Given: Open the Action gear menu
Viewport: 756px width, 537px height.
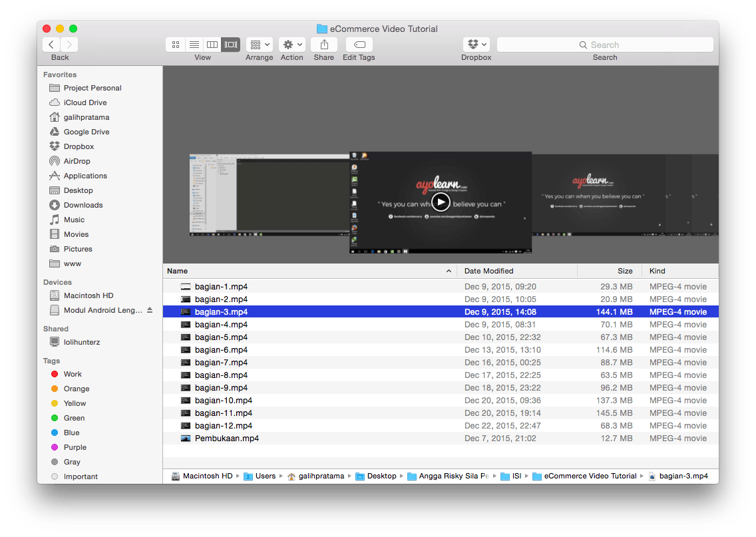Looking at the screenshot, I should 292,45.
